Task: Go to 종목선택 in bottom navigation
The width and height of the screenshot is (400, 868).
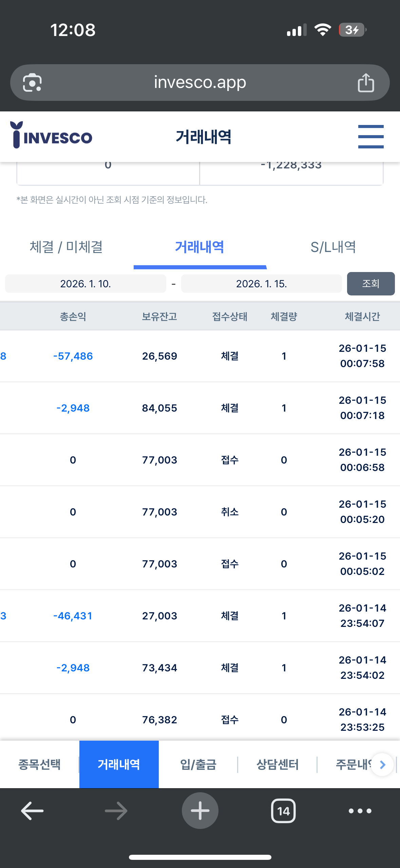Action: click(x=39, y=764)
